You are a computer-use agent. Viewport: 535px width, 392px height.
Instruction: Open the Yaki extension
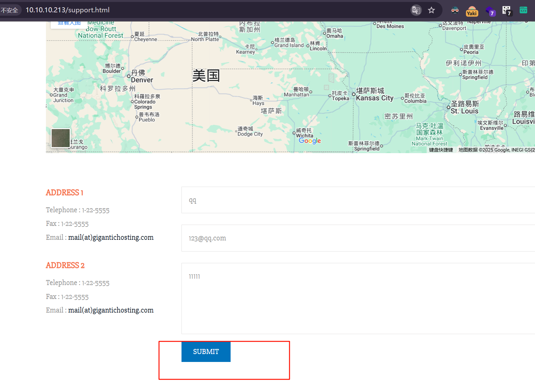tap(472, 11)
